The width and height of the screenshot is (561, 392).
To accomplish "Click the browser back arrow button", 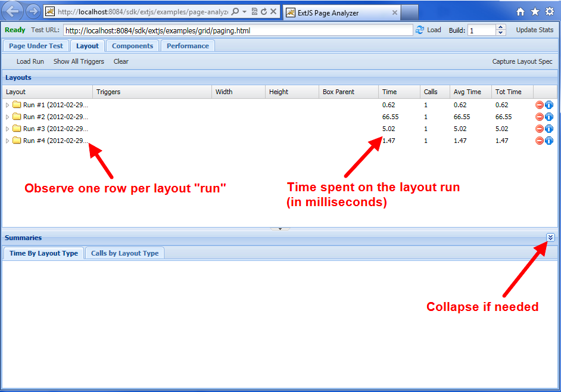I will click(13, 11).
